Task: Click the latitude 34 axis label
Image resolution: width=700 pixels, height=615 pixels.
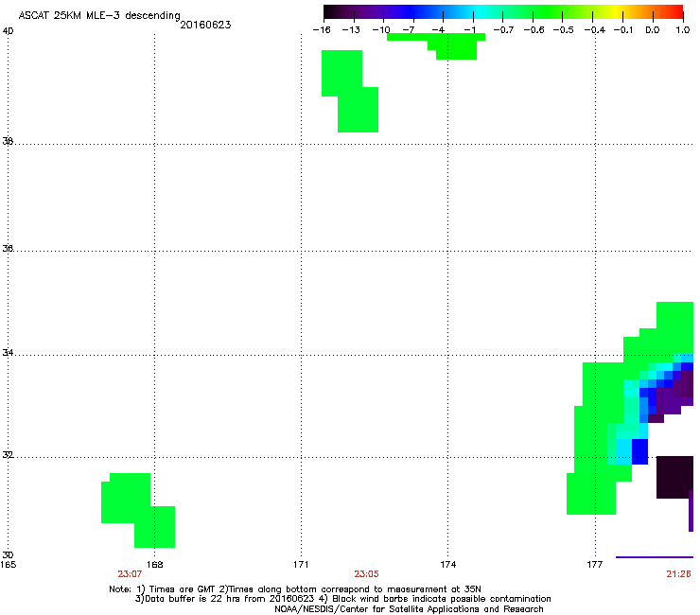Action: (8, 353)
